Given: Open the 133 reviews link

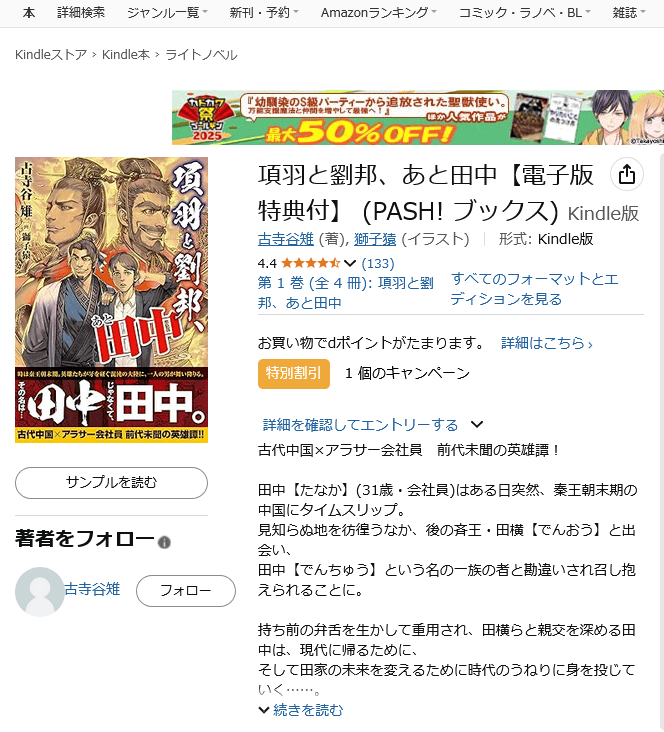Looking at the screenshot, I should pyautogui.click(x=378, y=263).
